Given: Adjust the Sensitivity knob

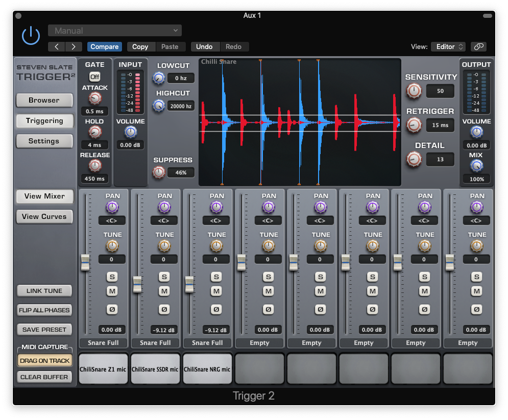Looking at the screenshot, I should 414,91.
